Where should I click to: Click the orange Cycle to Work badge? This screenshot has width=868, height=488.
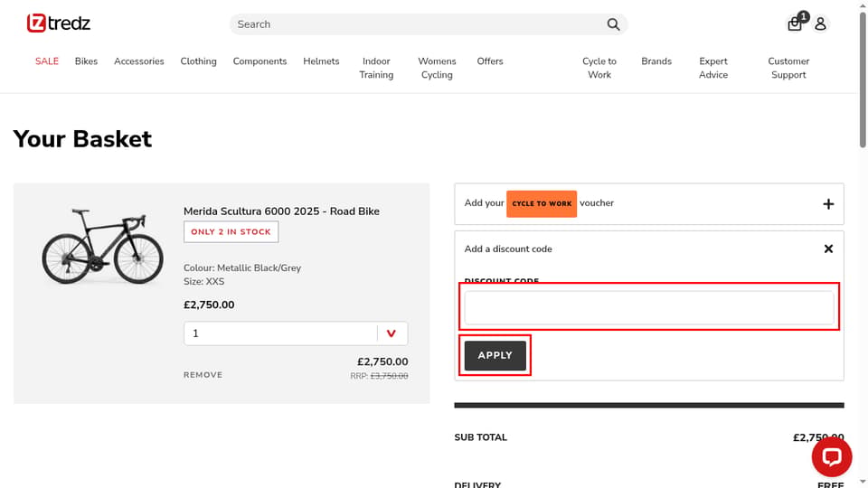coord(542,203)
